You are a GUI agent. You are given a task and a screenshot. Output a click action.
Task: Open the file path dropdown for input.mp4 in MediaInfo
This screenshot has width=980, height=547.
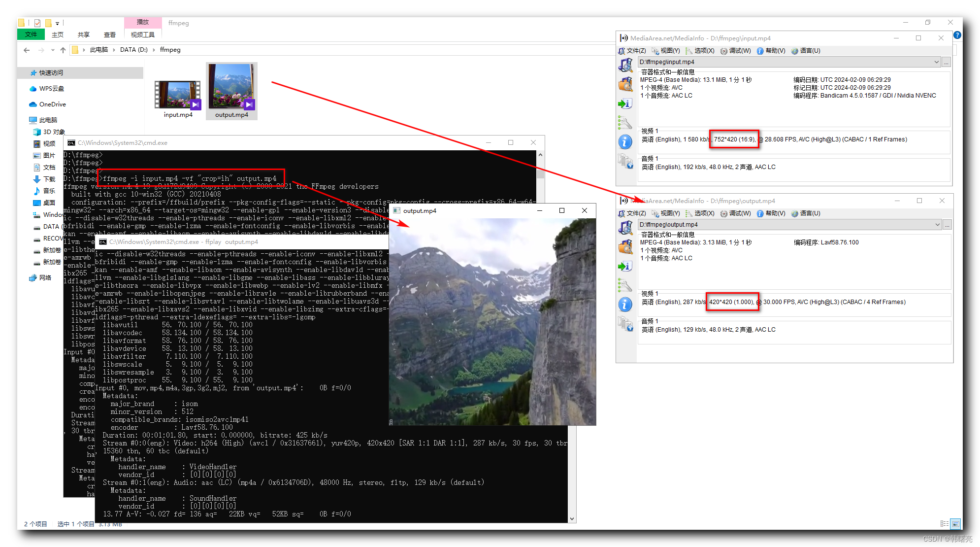pyautogui.click(x=937, y=62)
